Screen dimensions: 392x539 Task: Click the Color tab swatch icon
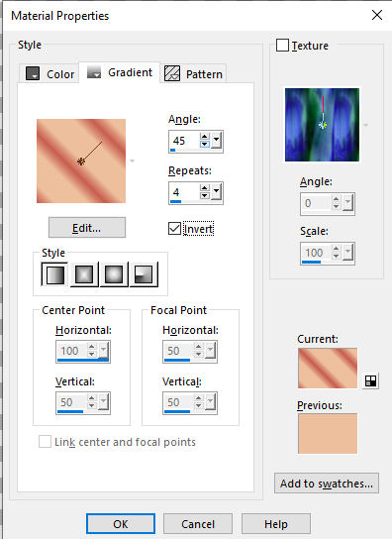click(33, 73)
